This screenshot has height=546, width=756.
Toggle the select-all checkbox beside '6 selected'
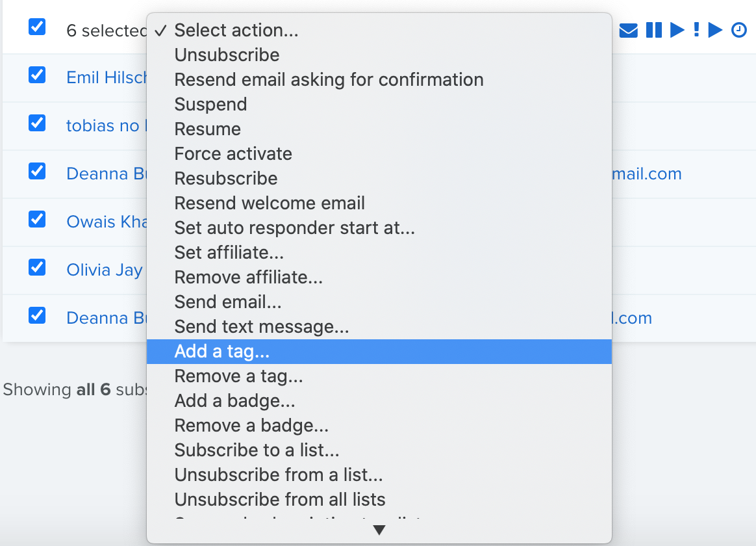37,27
